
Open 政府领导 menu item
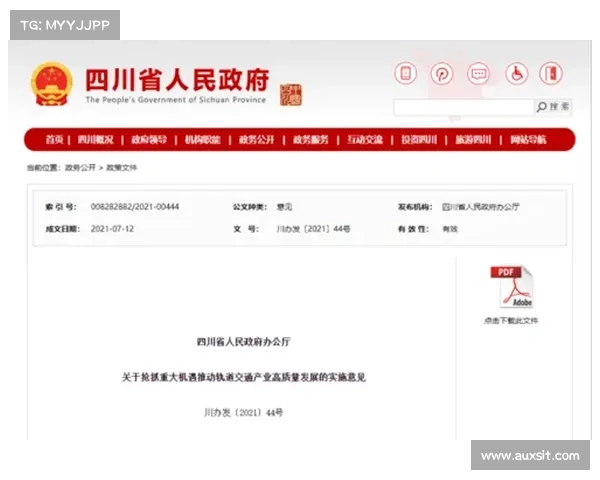(149, 139)
